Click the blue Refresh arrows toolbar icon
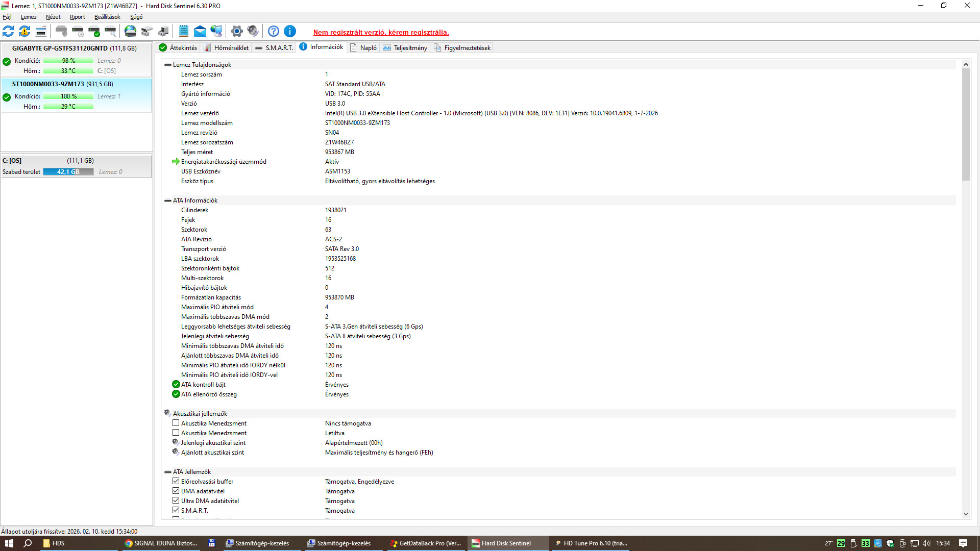This screenshot has width=980, height=551. pos(8,32)
